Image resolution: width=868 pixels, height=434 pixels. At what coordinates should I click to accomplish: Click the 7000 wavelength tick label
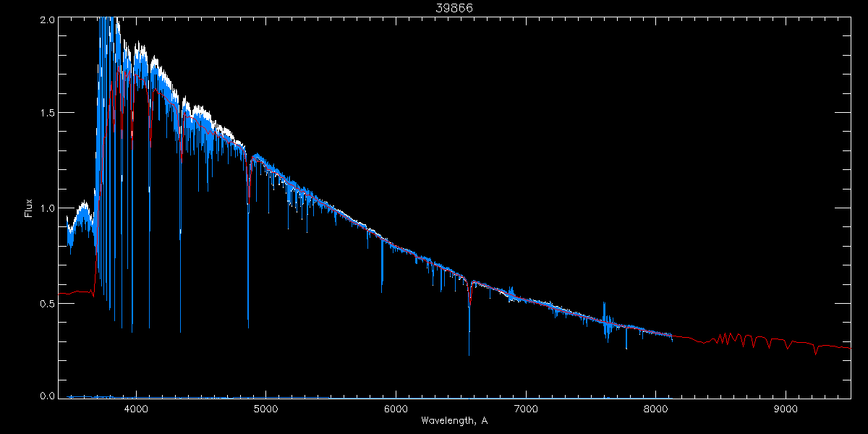click(526, 409)
